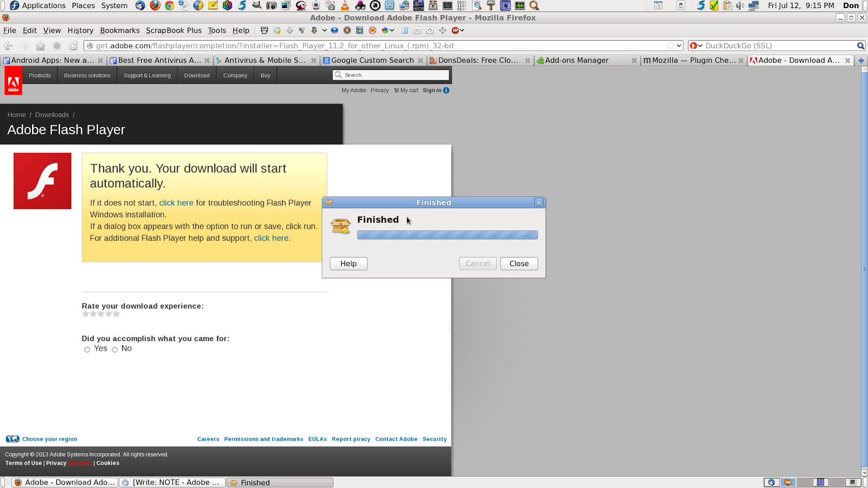The height and width of the screenshot is (488, 868).
Task: Expand the color wheel icon dropdown arrow
Action: [x=392, y=30]
